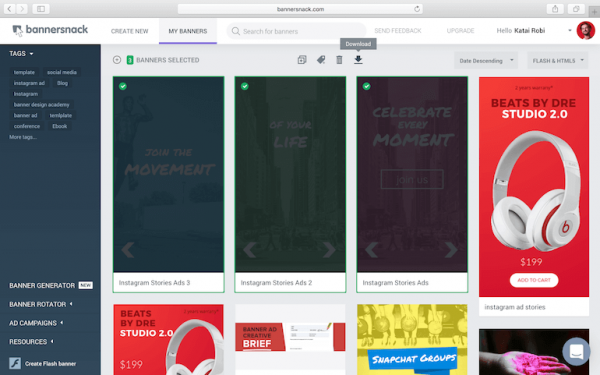The height and width of the screenshot is (375, 600).
Task: Reload the page with the refresh icon
Action: pos(417,9)
